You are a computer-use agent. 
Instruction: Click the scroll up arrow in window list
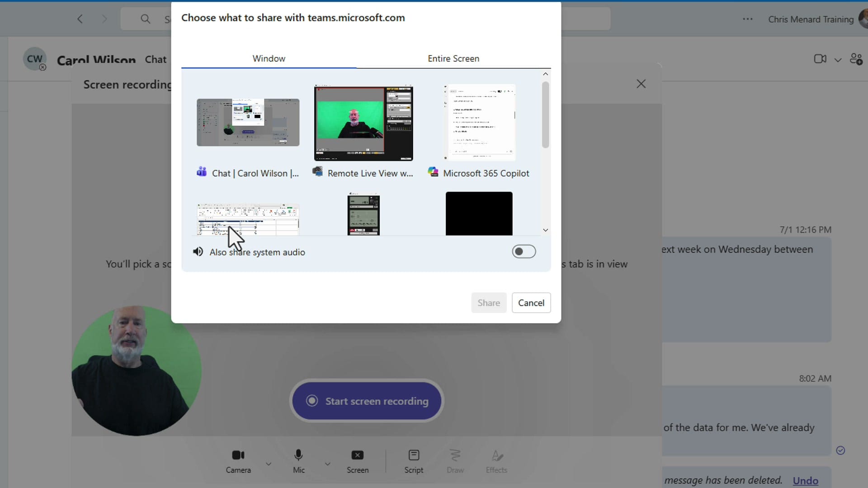pos(546,74)
